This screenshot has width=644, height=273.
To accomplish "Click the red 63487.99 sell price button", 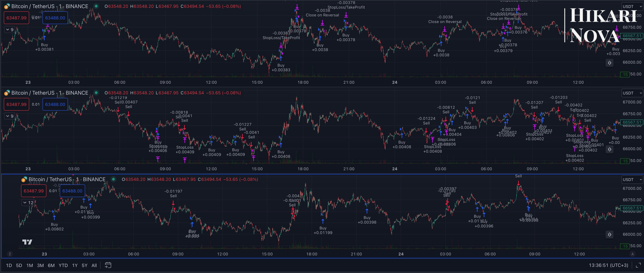I will [x=16, y=18].
